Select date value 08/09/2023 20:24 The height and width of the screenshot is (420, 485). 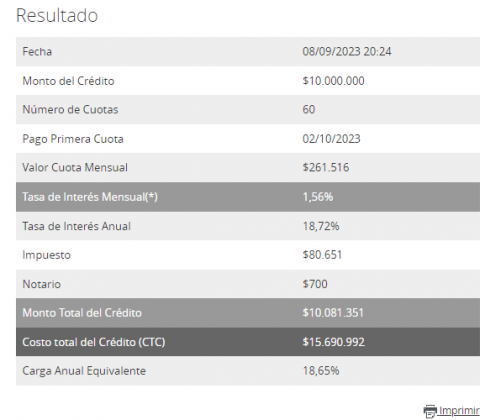coord(347,52)
